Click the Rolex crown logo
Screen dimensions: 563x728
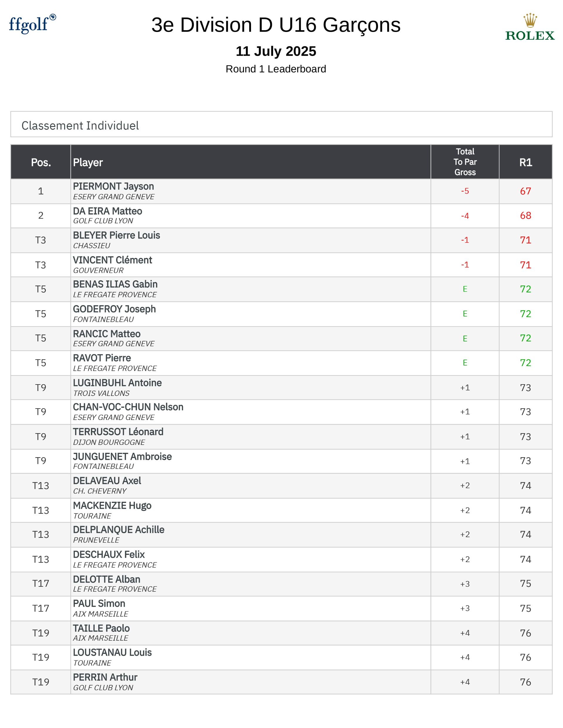[530, 27]
